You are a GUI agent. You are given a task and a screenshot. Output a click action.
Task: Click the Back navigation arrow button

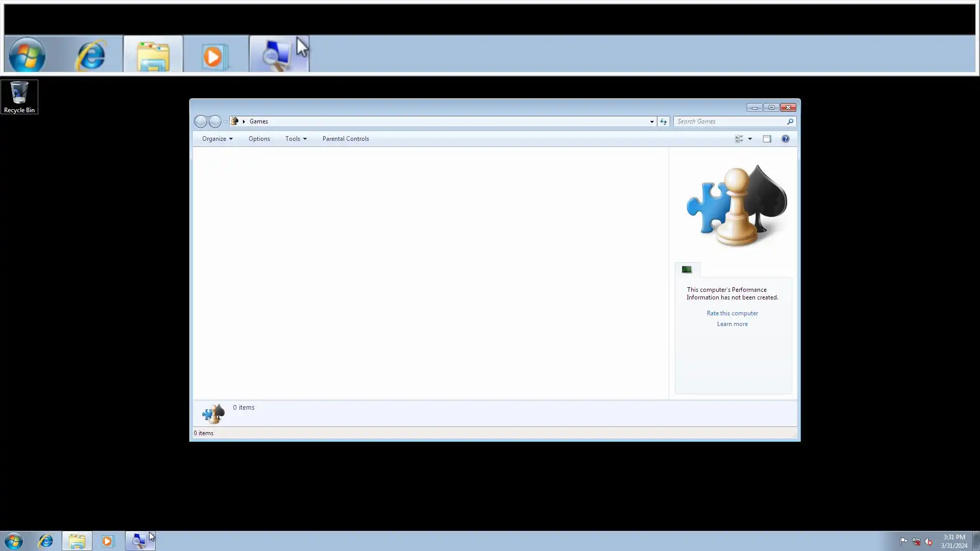click(201, 121)
